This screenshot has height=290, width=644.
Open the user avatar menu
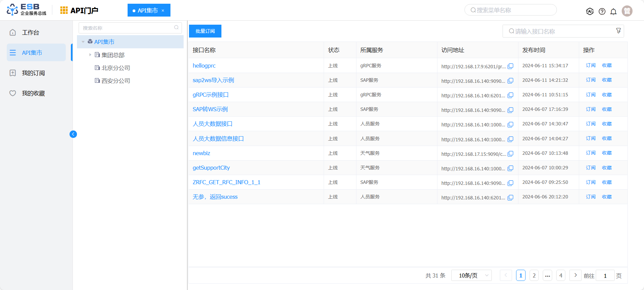627,11
